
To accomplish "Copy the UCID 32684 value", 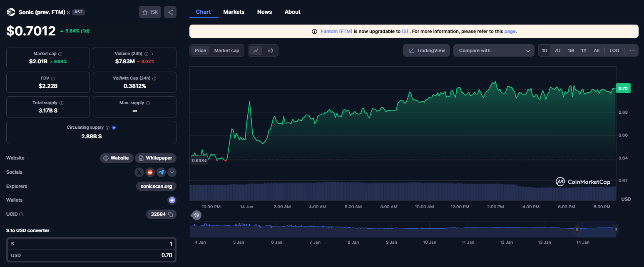I will [x=170, y=214].
